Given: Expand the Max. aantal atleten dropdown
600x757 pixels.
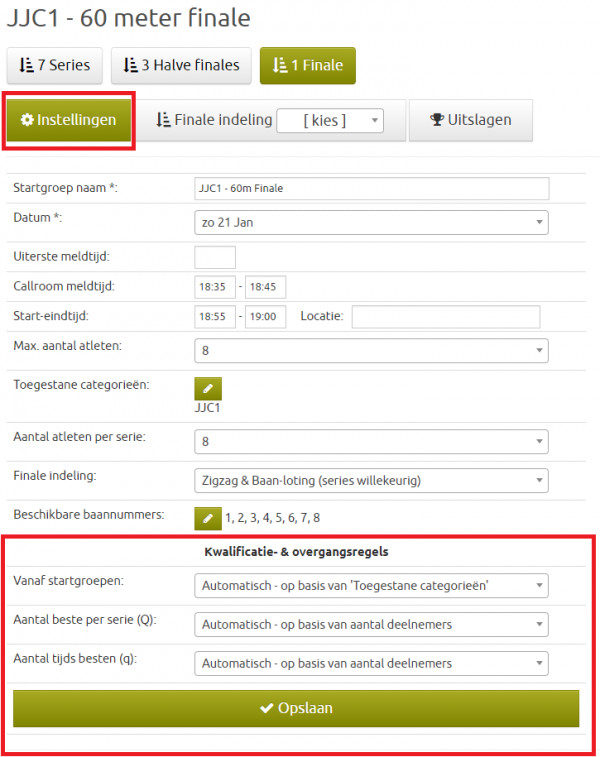Looking at the screenshot, I should (x=371, y=350).
